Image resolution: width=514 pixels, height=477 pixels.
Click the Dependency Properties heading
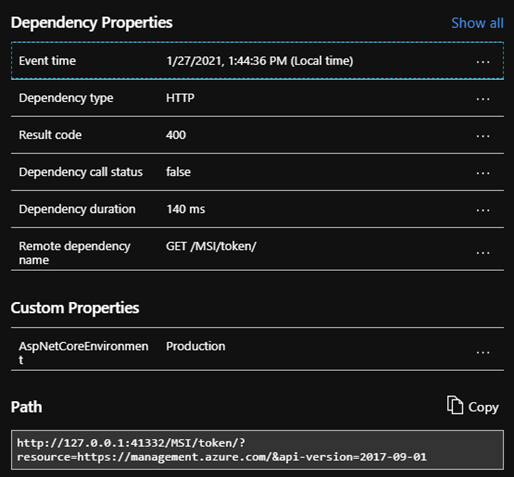(92, 23)
